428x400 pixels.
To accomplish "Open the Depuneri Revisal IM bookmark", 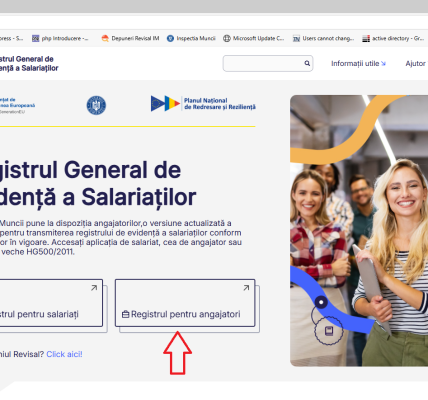I will point(130,38).
